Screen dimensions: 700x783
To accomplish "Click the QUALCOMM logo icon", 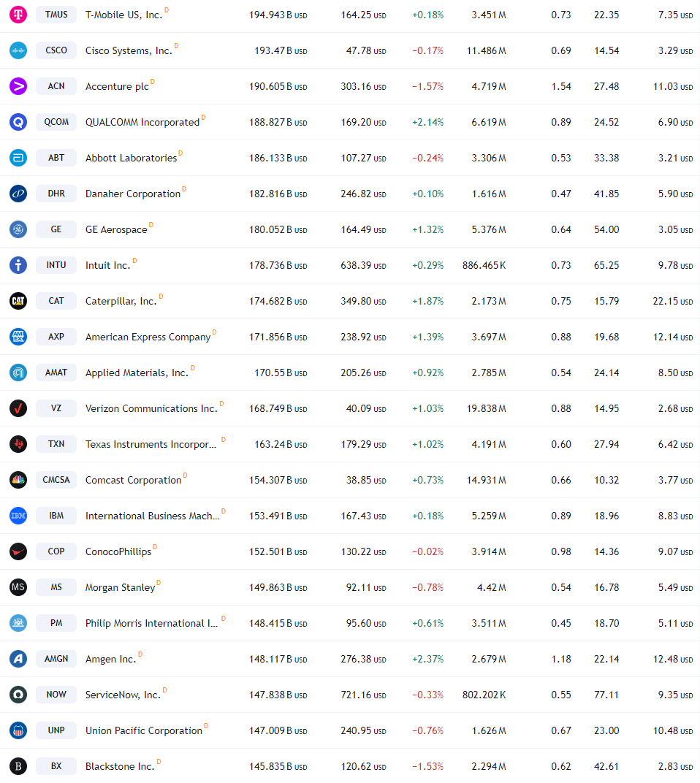I will (18, 122).
